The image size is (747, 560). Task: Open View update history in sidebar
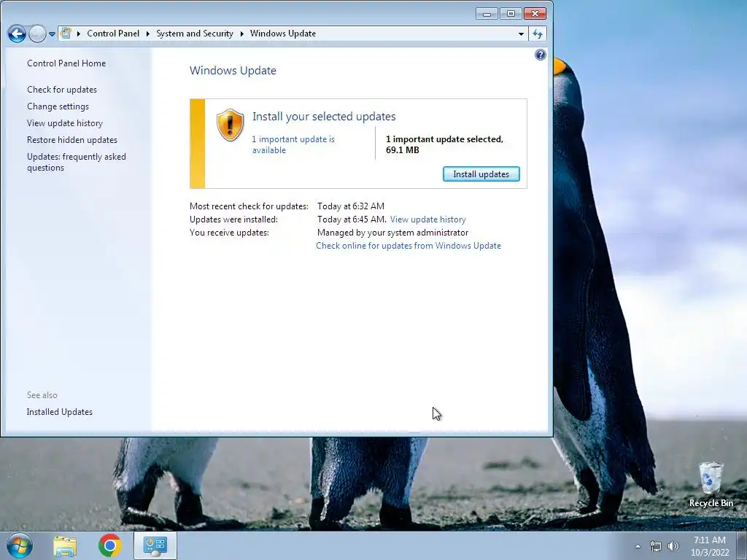pyautogui.click(x=65, y=122)
